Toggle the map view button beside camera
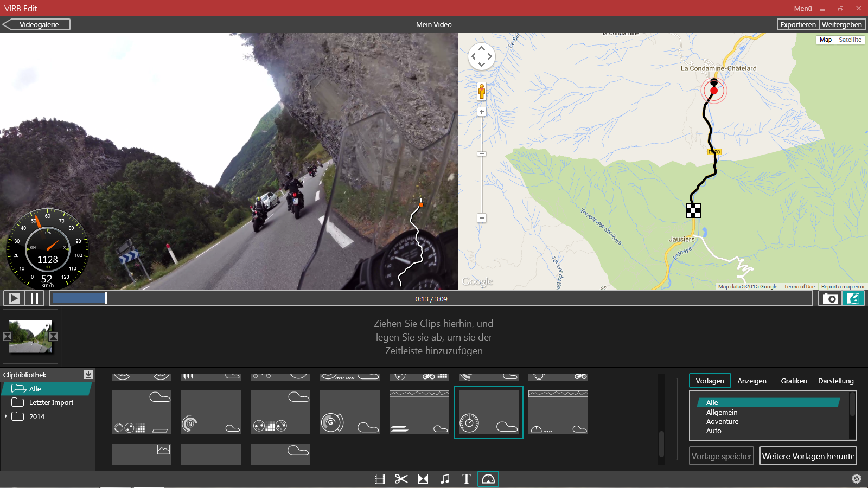The width and height of the screenshot is (868, 488). tap(853, 299)
